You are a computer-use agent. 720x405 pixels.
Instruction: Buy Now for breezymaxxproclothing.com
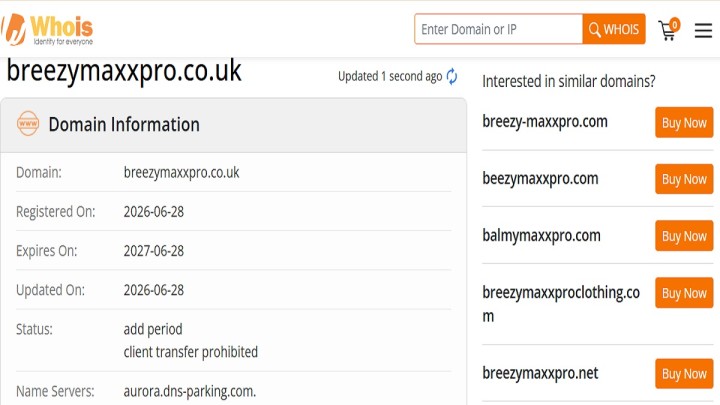click(x=684, y=293)
